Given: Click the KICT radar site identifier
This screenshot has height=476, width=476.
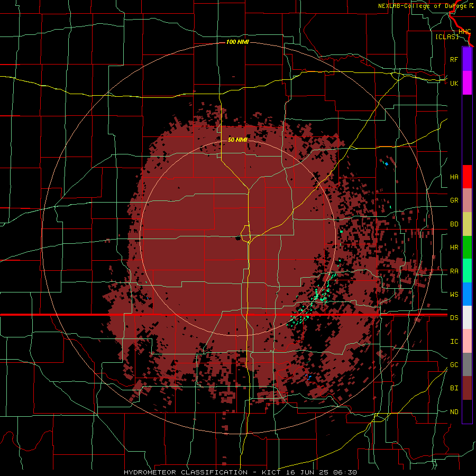Looking at the screenshot, I should click(x=271, y=472).
